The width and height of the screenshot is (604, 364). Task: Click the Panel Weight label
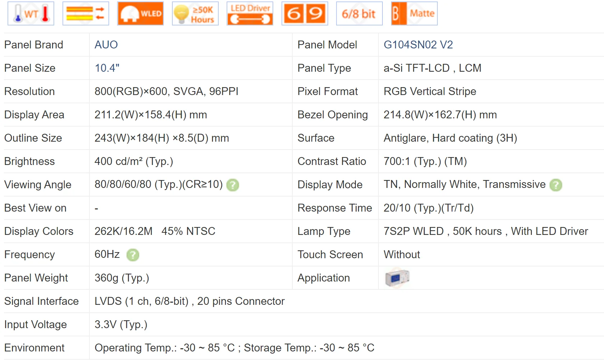pyautogui.click(x=36, y=278)
